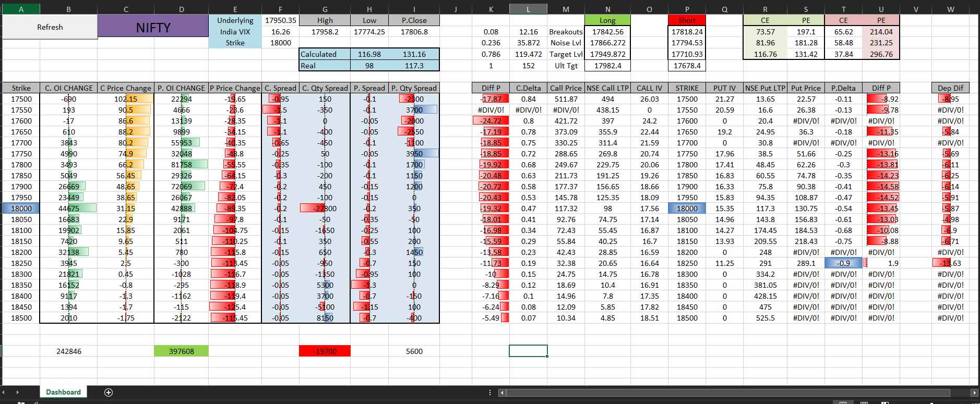
Task: Select the High value 17958.2
Action: (x=325, y=32)
